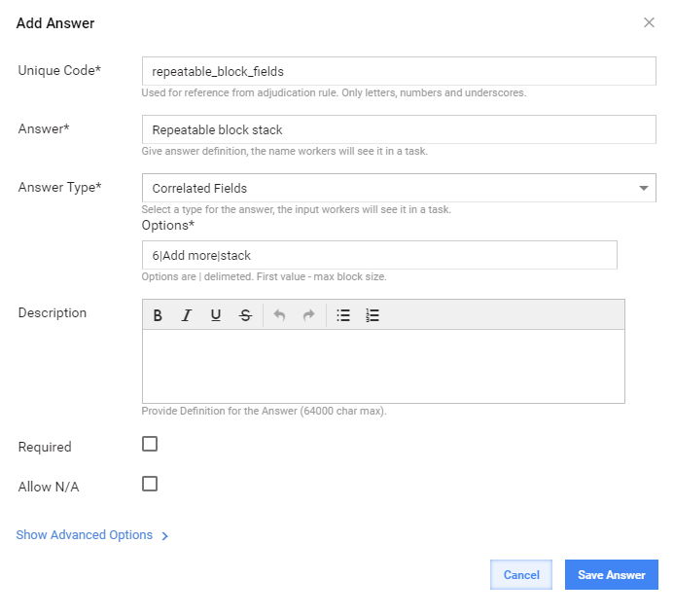The width and height of the screenshot is (674, 616).
Task: Expand Show Advanced Options
Action: (92, 534)
